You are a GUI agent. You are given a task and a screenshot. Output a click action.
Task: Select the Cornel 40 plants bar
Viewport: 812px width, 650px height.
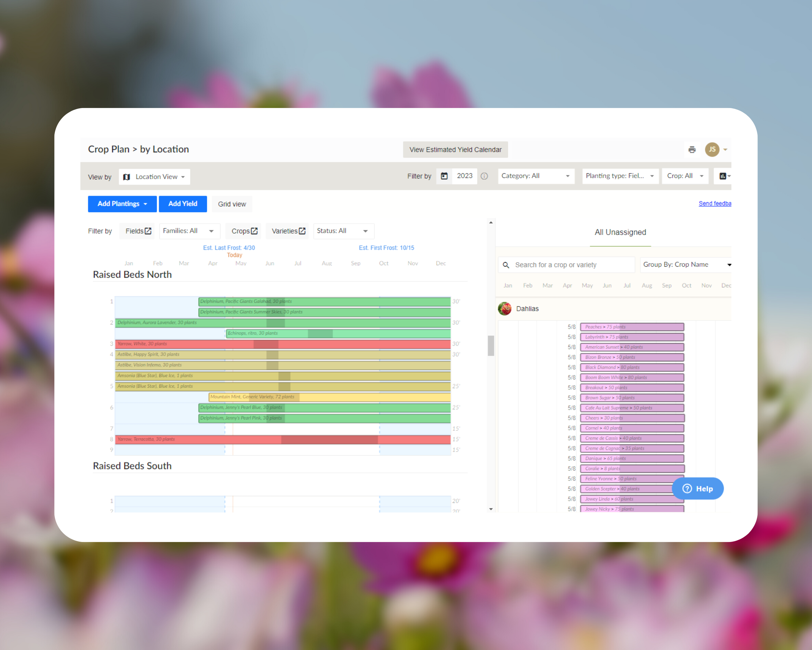click(632, 428)
